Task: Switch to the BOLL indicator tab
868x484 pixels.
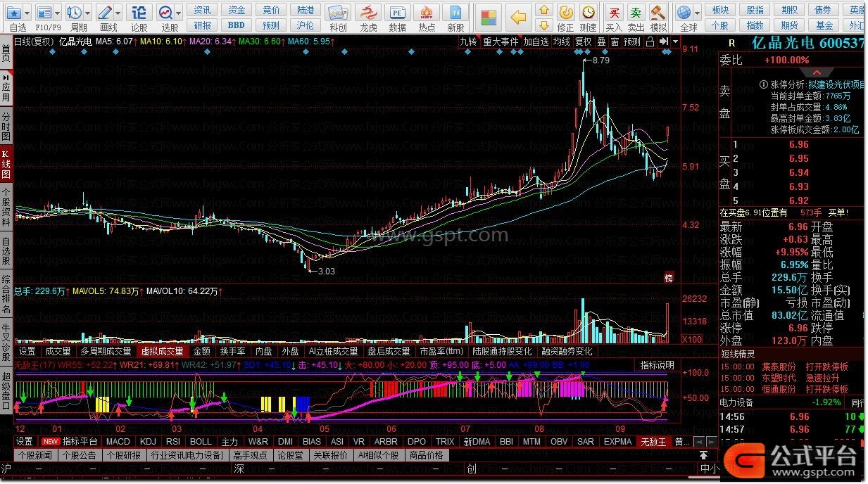Action: (x=201, y=442)
